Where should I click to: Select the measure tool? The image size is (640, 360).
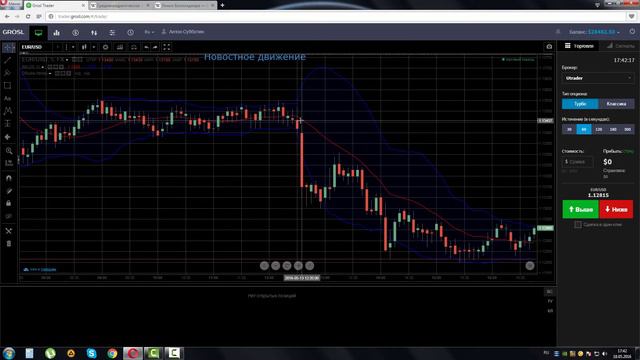tap(9, 163)
